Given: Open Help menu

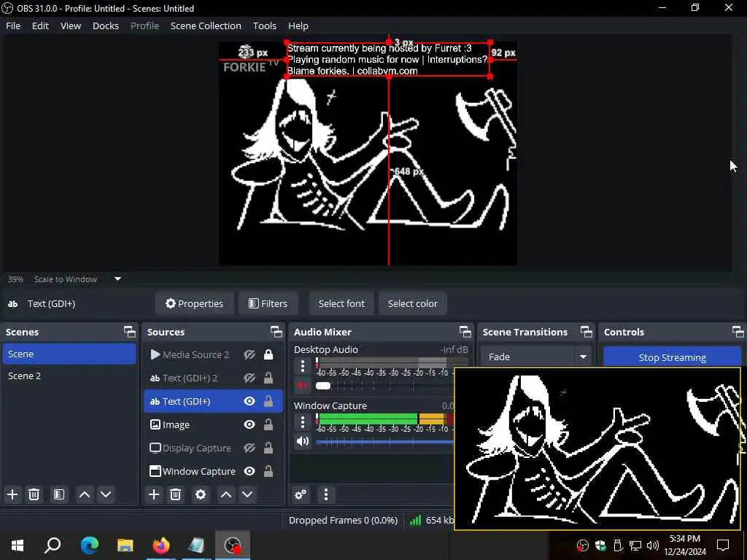Looking at the screenshot, I should (x=298, y=26).
